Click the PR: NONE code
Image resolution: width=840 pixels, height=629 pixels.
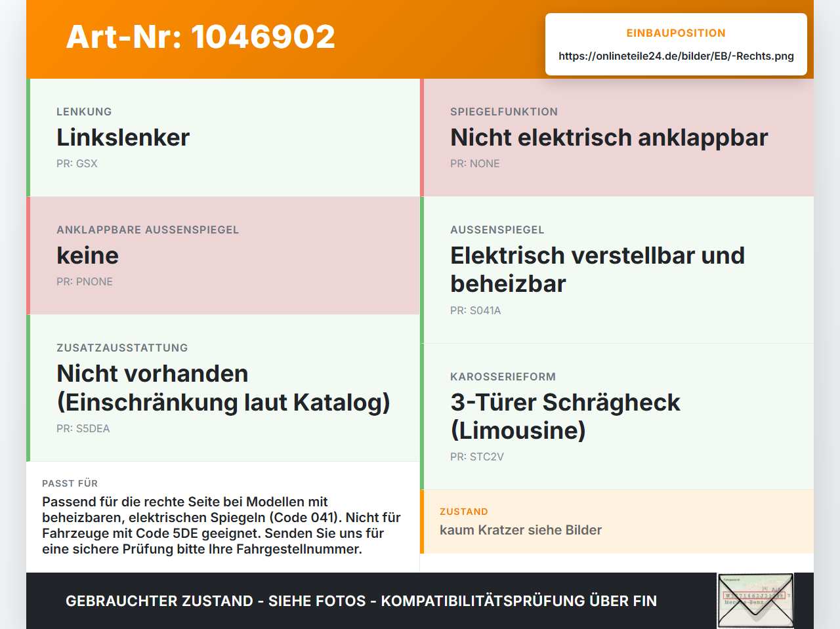(x=474, y=164)
